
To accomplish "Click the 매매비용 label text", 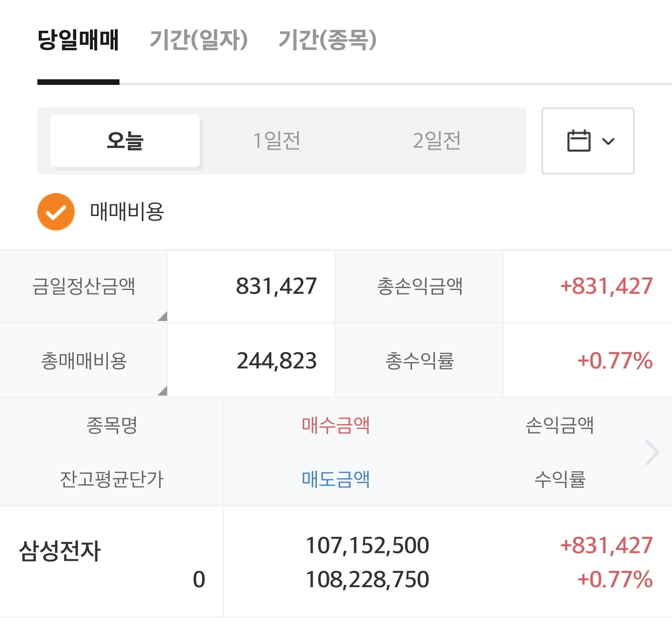I will pyautogui.click(x=127, y=212).
